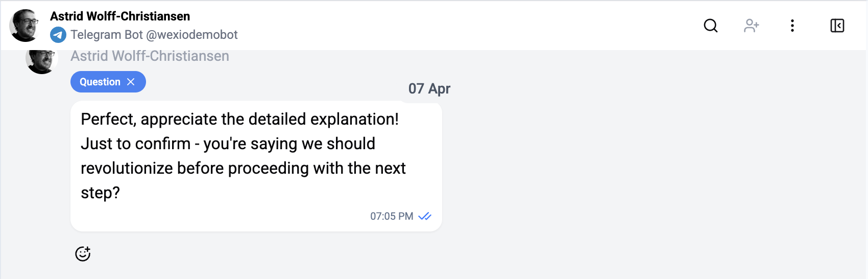868x279 pixels.
Task: Remove the Question tag with its X
Action: tap(131, 82)
